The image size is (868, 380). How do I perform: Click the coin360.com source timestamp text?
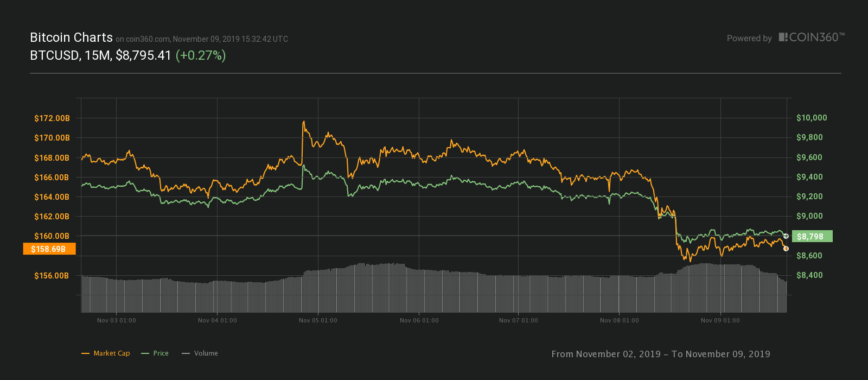[x=202, y=39]
